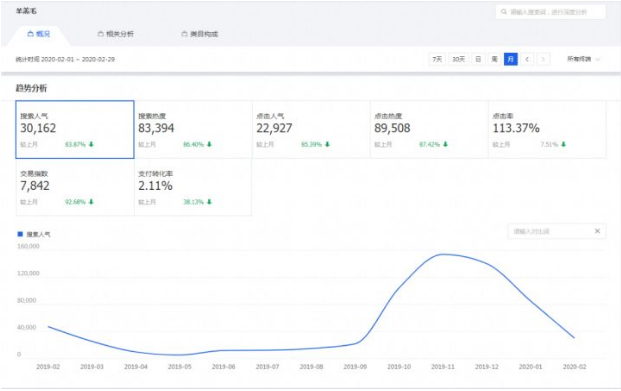Image resolution: width=621 pixels, height=391 pixels.
Task: Click the 2019-02 label on chart axis
Action: (48, 367)
